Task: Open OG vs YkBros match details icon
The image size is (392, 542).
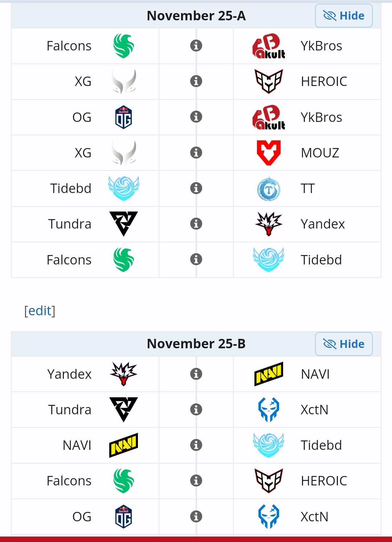Action: click(x=196, y=117)
